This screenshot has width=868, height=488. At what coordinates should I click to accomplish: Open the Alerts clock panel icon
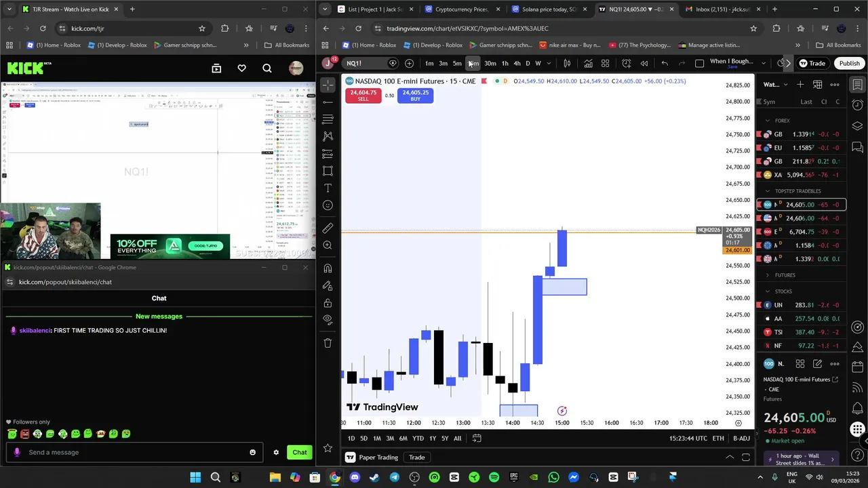click(x=857, y=106)
